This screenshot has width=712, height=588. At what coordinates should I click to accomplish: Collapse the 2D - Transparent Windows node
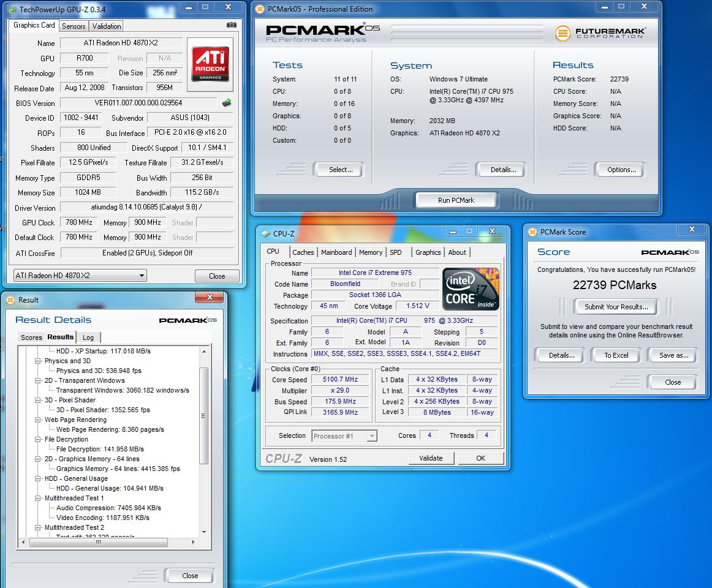point(38,380)
